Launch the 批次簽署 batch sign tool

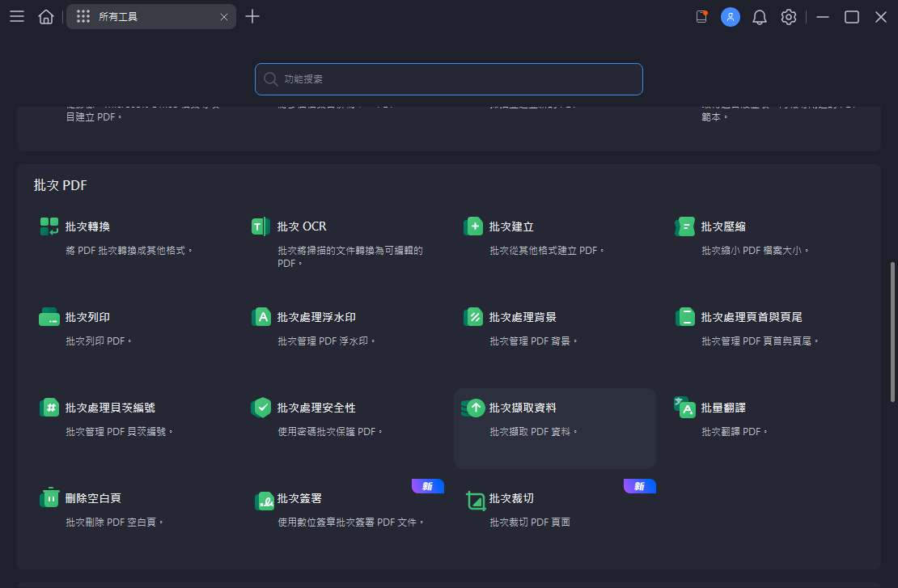(299, 499)
